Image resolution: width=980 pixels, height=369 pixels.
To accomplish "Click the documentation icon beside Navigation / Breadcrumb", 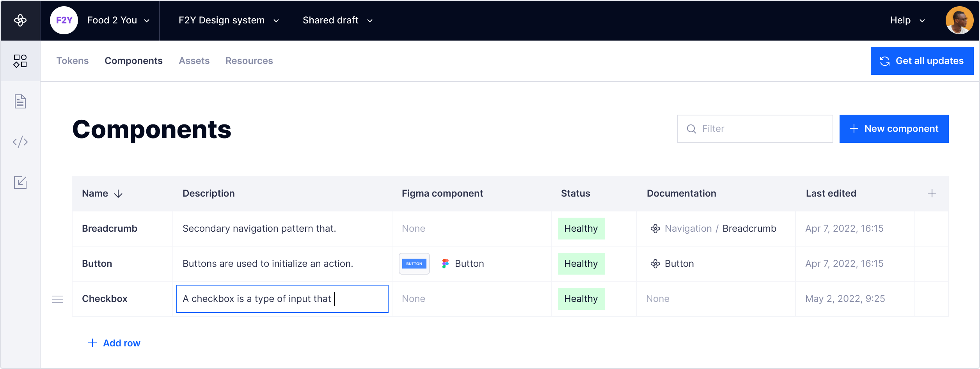I will 655,229.
